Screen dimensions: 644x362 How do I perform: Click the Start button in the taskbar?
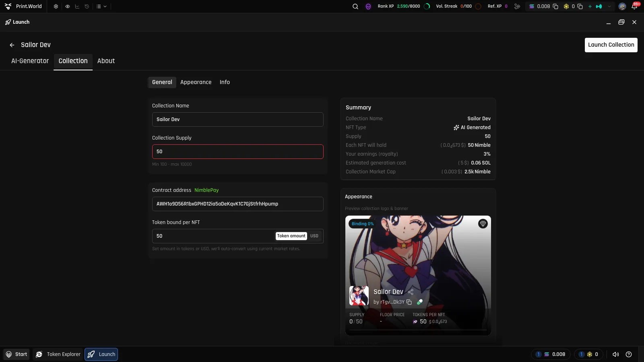17,354
